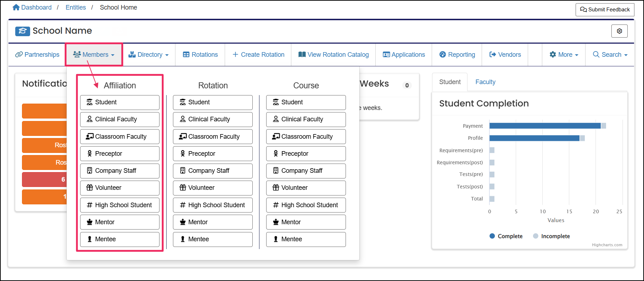The image size is (644, 281).
Task: Click the settings gear icon button
Action: point(619,31)
